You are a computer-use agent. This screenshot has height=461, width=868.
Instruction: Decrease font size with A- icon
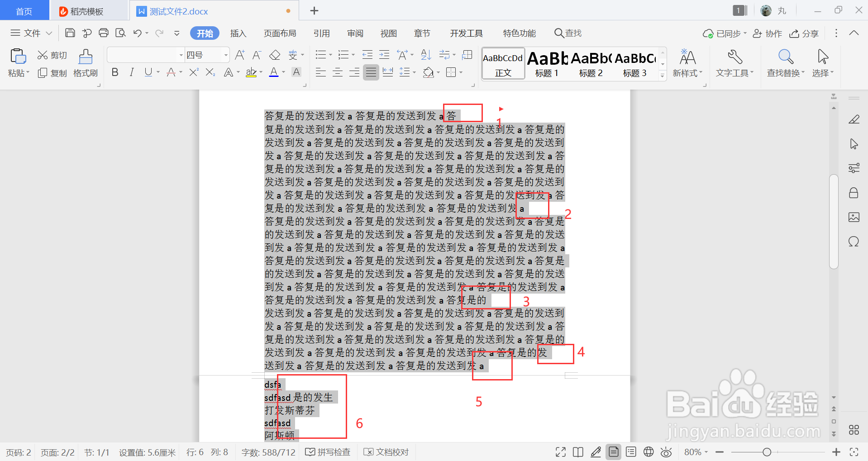tap(257, 55)
